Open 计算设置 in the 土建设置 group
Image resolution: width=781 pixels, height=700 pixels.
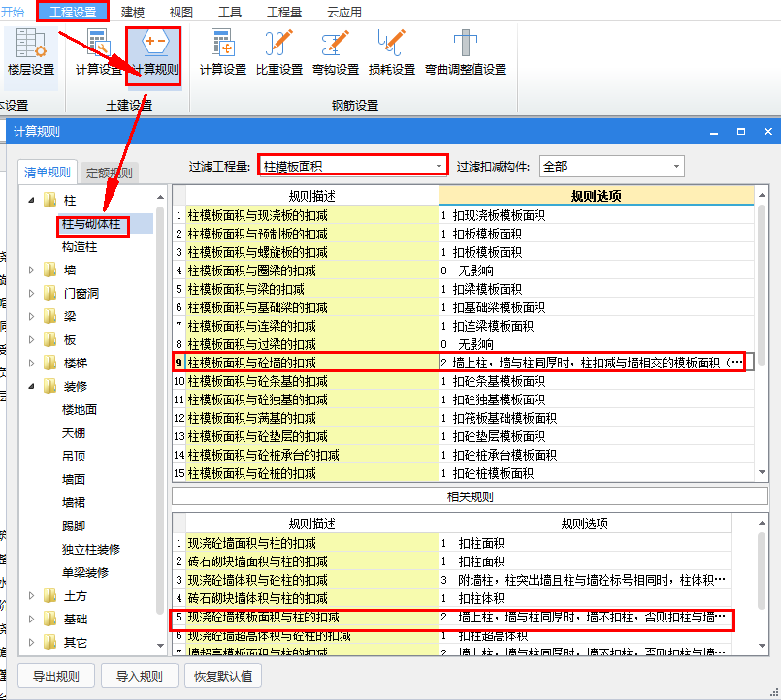click(x=98, y=52)
